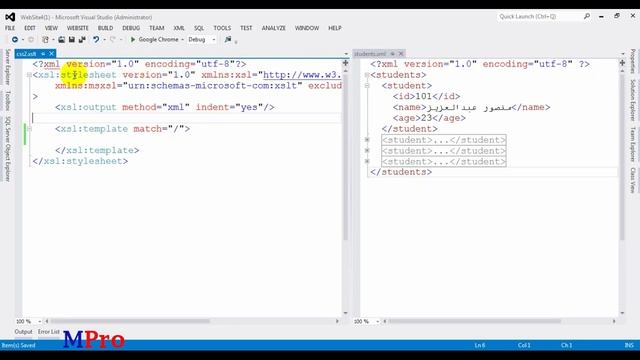This screenshot has height=360, width=640.
Task: Collapse the xsl:stylesheet element outline
Action: pos(29,75)
